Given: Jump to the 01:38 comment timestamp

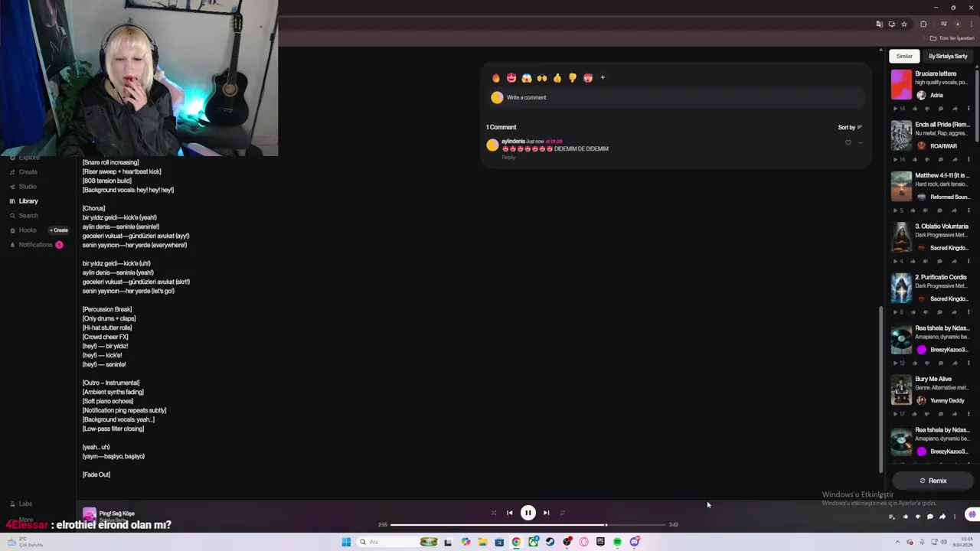Looking at the screenshot, I should coord(554,142).
